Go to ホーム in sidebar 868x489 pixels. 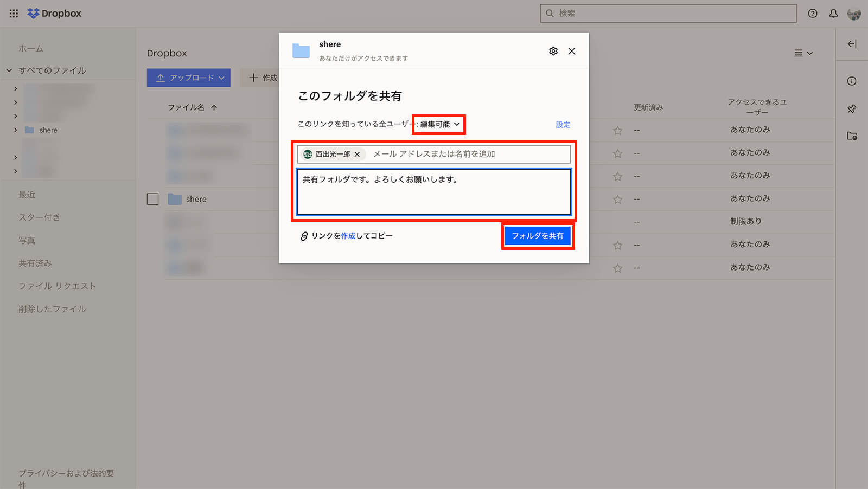pos(31,49)
